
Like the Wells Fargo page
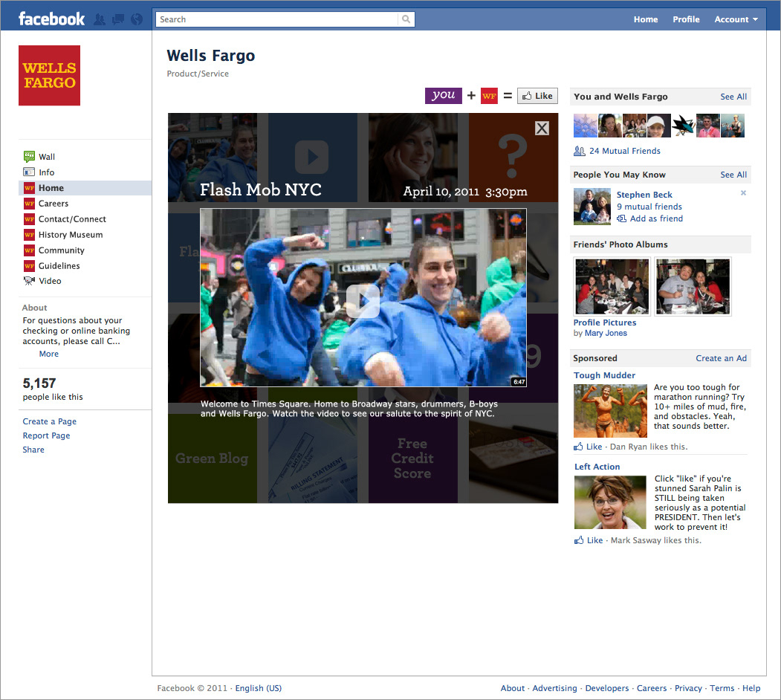537,96
